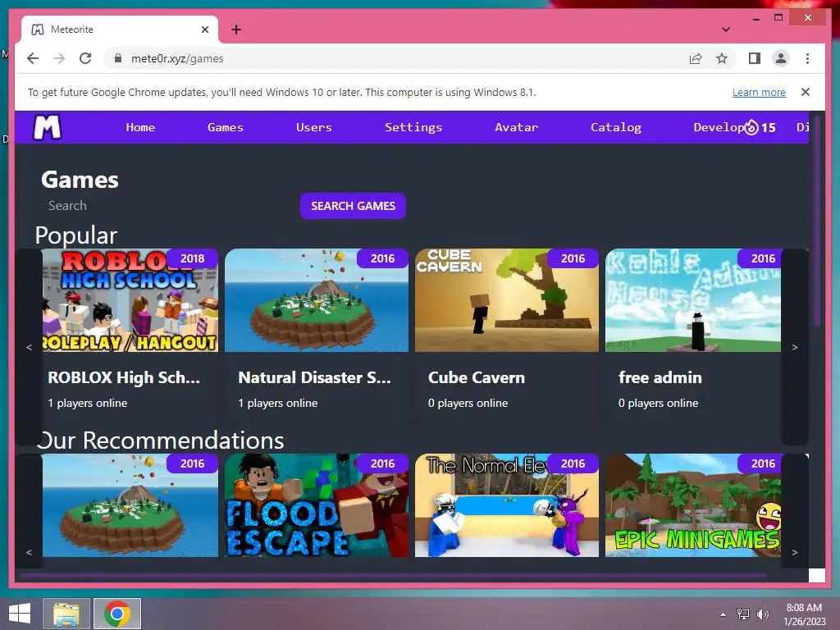Open the Cube Cavern game thumbnail

(x=507, y=300)
